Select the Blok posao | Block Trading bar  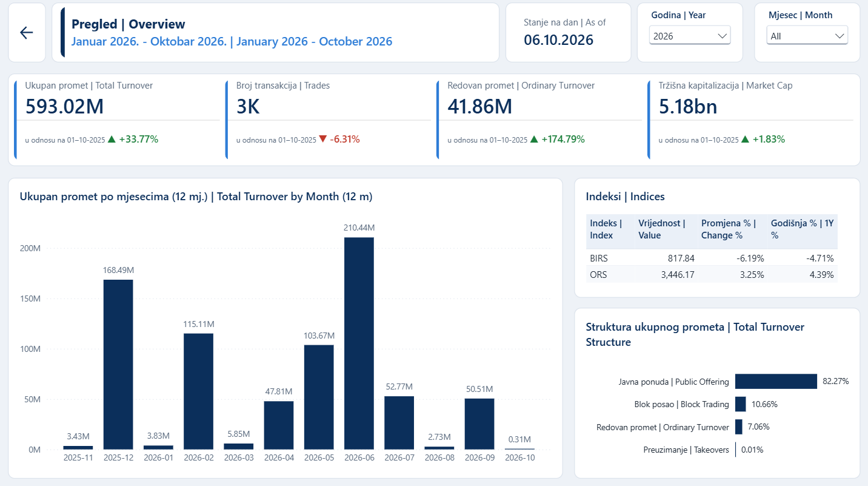pyautogui.click(x=741, y=404)
